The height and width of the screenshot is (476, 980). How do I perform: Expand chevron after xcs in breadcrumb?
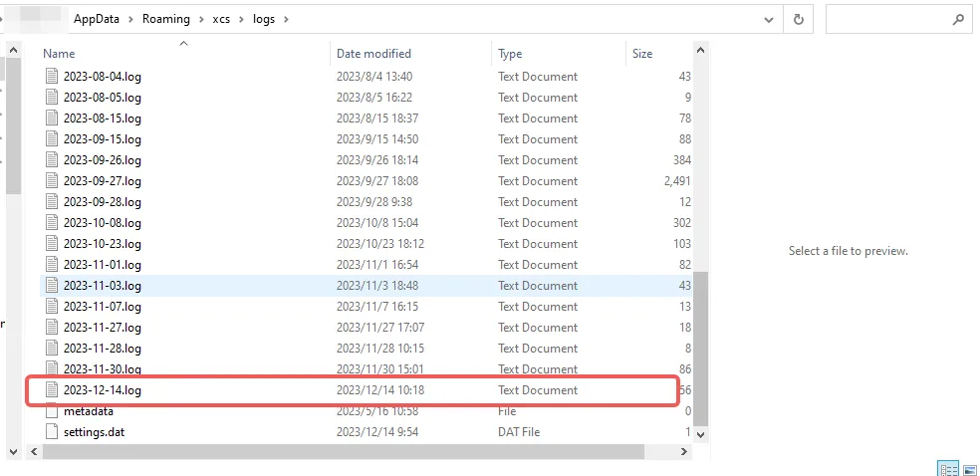point(242,19)
